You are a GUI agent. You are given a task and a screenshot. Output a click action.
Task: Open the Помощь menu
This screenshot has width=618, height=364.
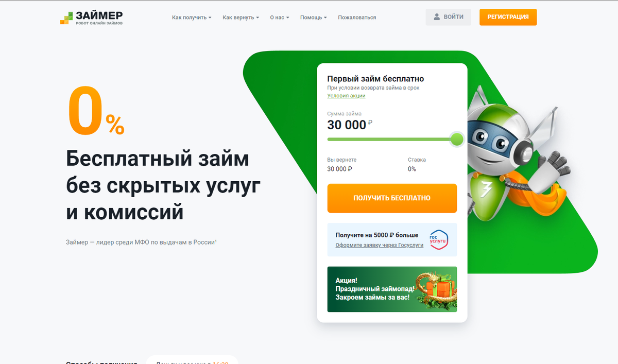314,18
